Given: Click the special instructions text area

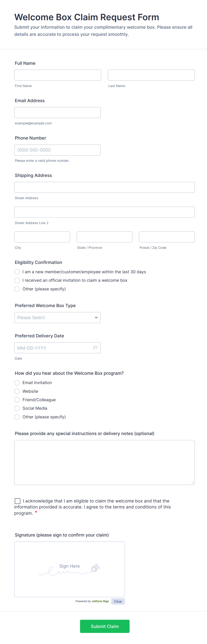Looking at the screenshot, I should [104, 462].
